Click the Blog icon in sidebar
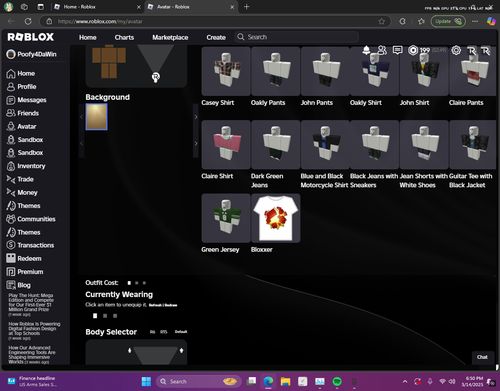The width and height of the screenshot is (500, 391). (11, 285)
